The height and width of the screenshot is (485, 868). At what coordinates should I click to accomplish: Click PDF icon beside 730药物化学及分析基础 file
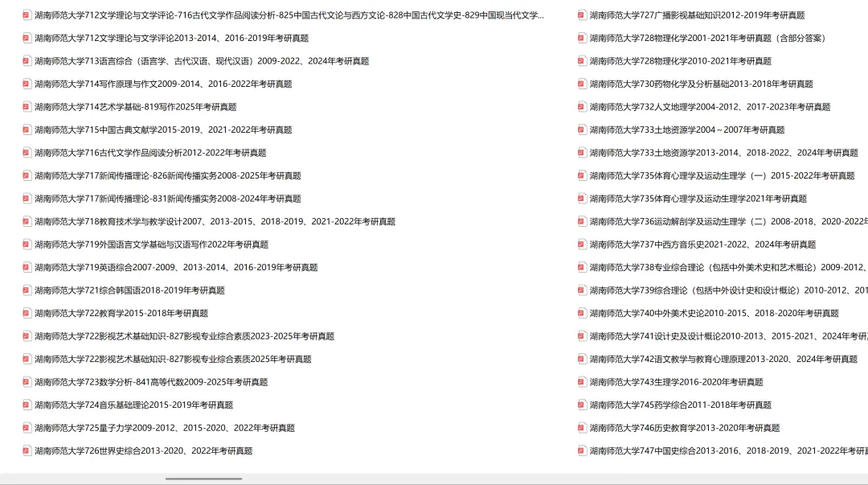click(582, 84)
